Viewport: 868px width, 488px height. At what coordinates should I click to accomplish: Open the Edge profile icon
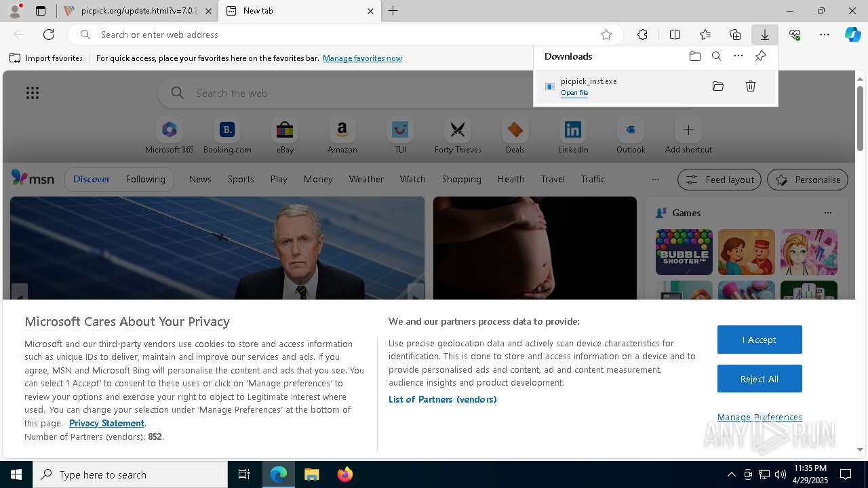tap(15, 11)
